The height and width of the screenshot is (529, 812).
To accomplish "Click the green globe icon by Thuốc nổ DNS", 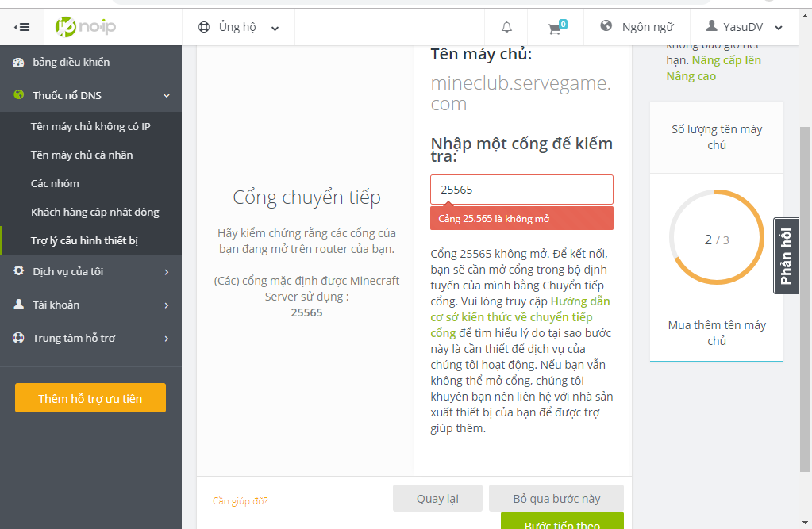I will coord(18,94).
